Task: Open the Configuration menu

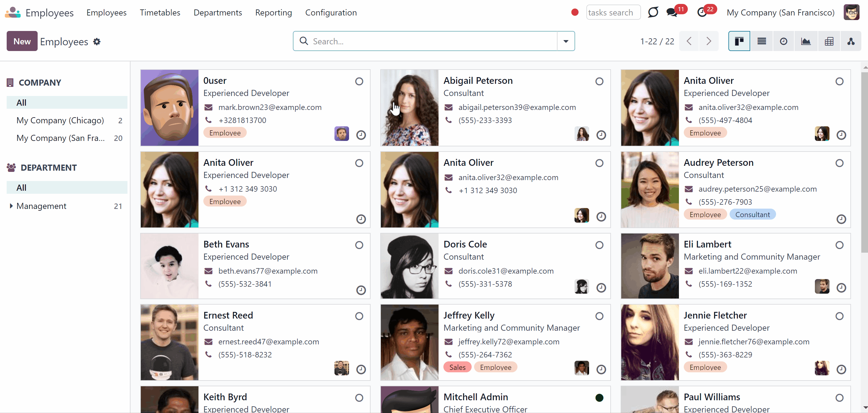Action: [x=331, y=12]
